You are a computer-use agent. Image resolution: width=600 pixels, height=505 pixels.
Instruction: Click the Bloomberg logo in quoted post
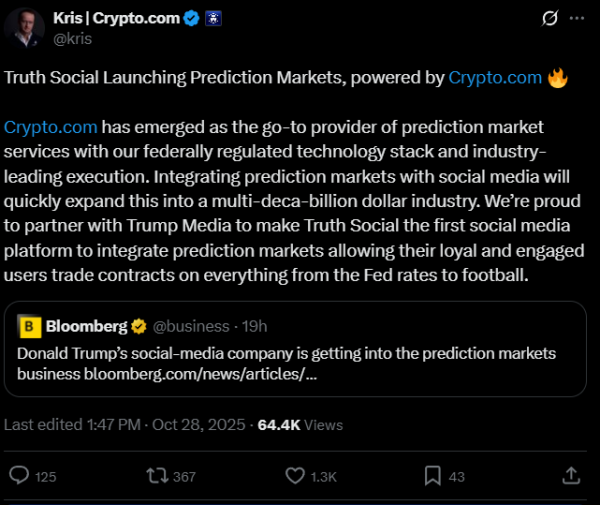pos(30,326)
